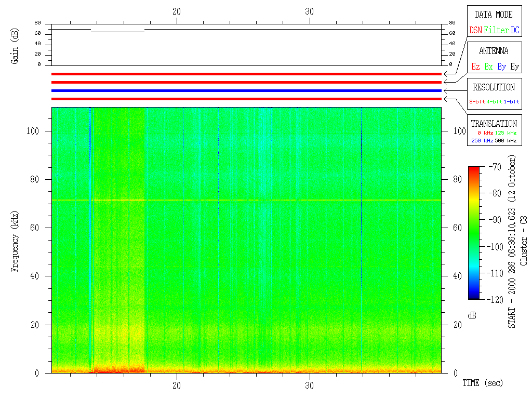Screen dimensions: 532x399
Task: Click the blue DC data mode label
Action: (515, 31)
